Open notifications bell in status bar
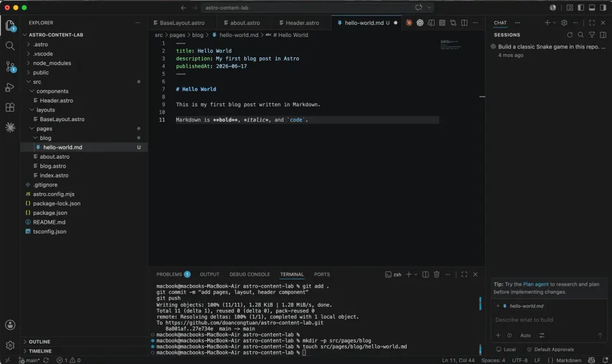 click(605, 360)
